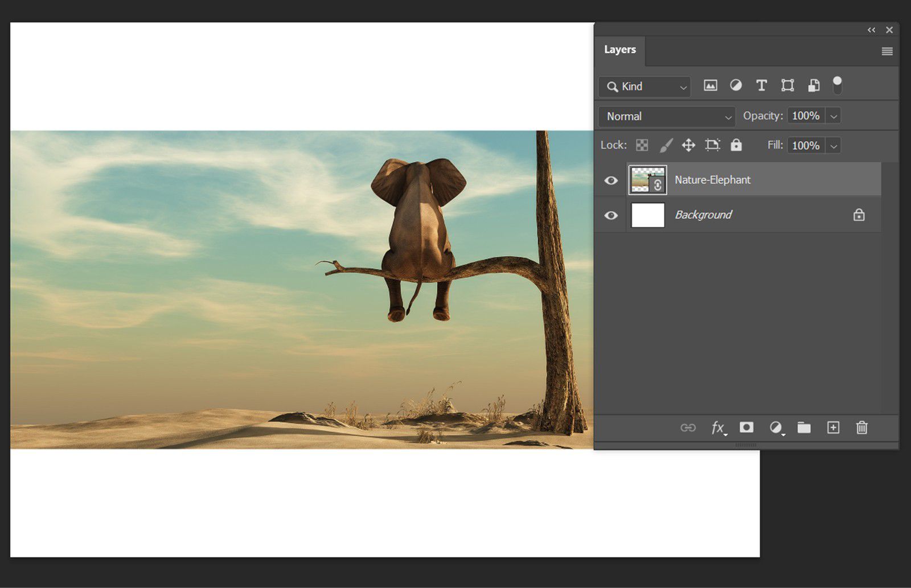Open the Layers panel menu
911x588 pixels.
click(887, 51)
